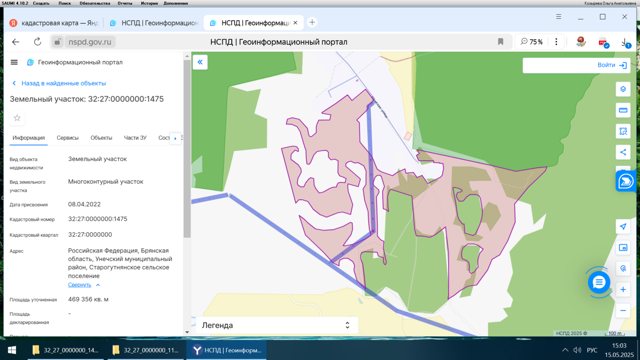Open the round blue chat support button
Viewport: 640px width, 360px height.
click(x=599, y=282)
